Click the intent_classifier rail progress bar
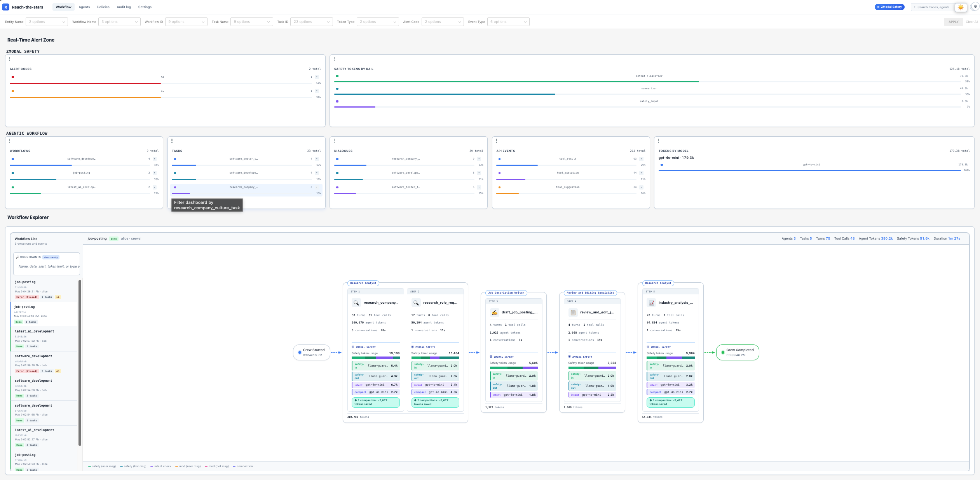This screenshot has height=480, width=980. coord(648,82)
